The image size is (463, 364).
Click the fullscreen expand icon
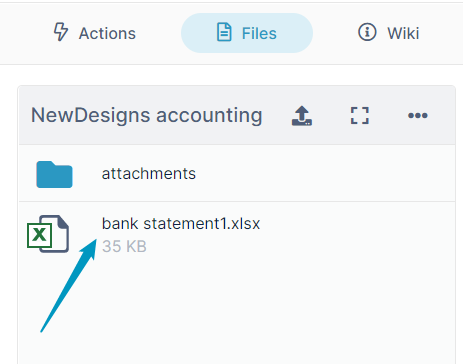360,116
